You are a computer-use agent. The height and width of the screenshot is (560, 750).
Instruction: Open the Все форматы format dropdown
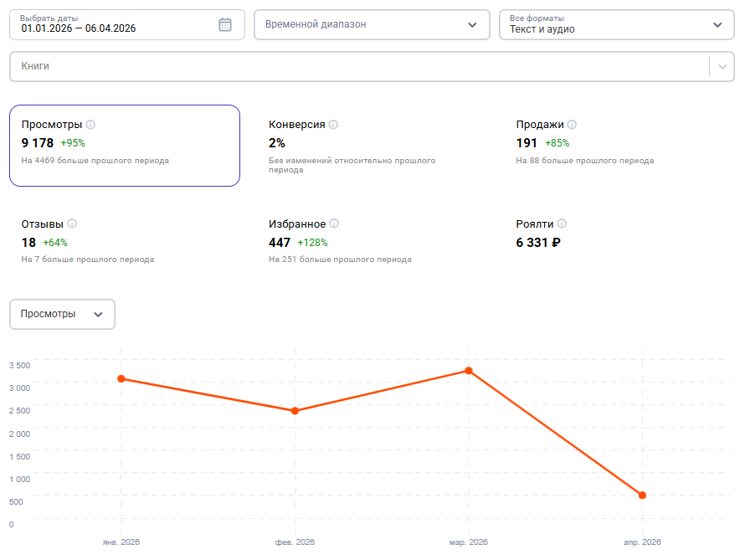(617, 24)
